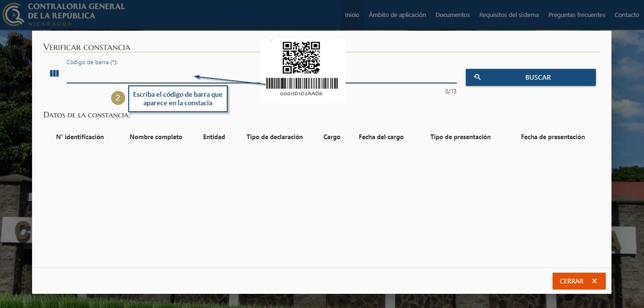
Task: Click the Tipo de presentación column header
Action: 460,137
